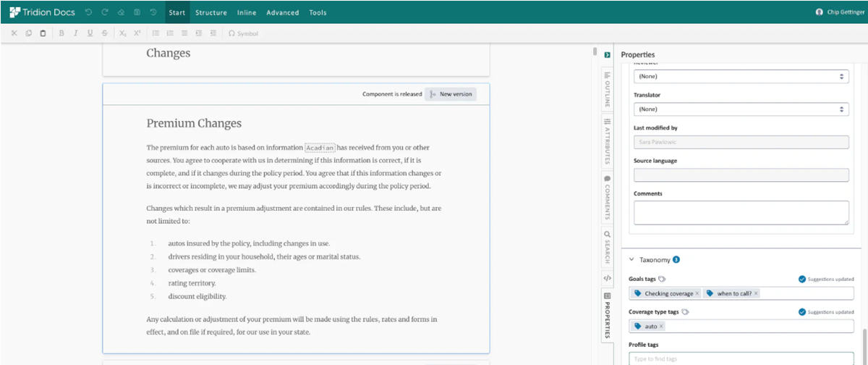This screenshot has height=365, width=868.
Task: Apply Italic formatting from the toolbar
Action: coord(75,33)
